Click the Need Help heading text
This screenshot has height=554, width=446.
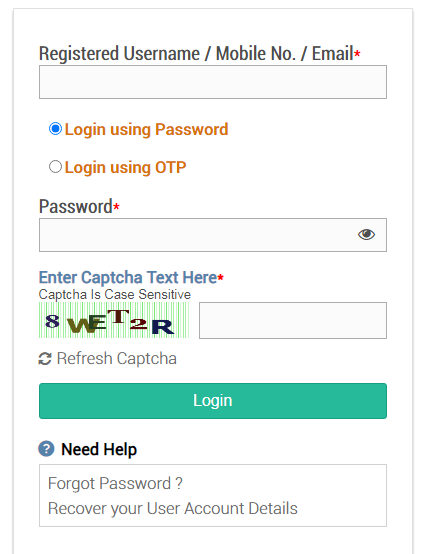99,449
